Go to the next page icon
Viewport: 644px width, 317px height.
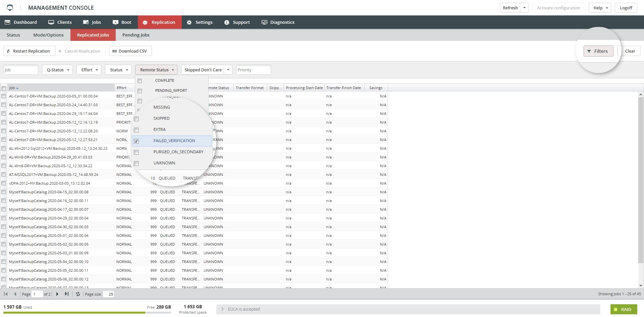57,294
